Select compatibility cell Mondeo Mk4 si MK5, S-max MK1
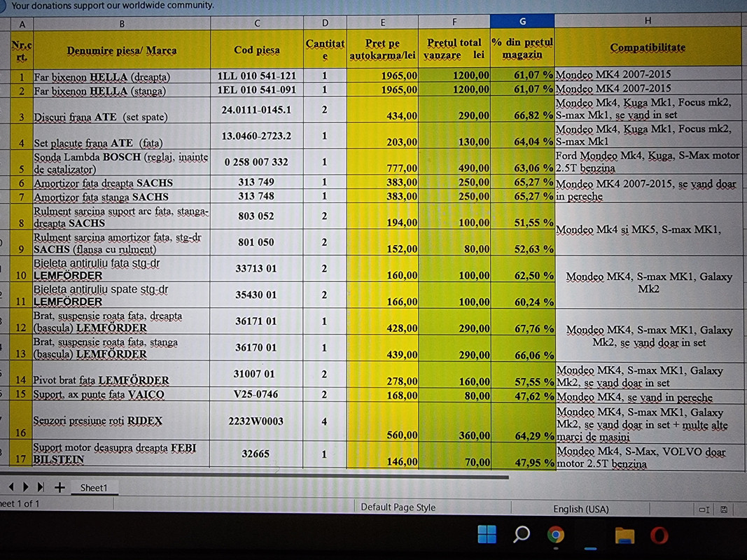This screenshot has height=560, width=747. pos(648,229)
